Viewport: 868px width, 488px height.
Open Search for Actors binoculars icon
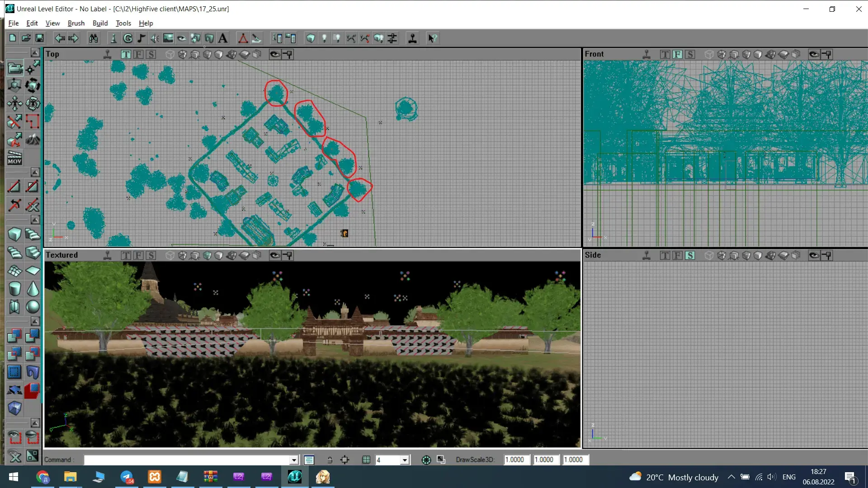[x=94, y=38]
